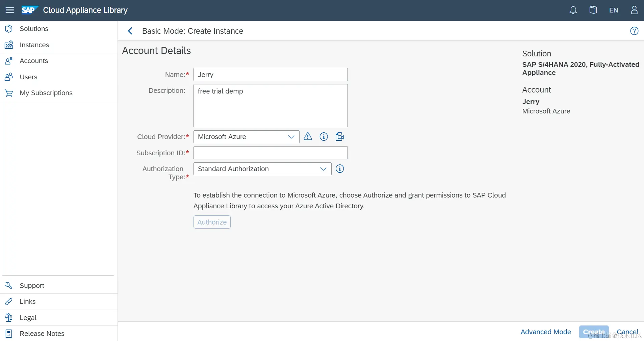
Task: Open the notifications bell
Action: [573, 10]
